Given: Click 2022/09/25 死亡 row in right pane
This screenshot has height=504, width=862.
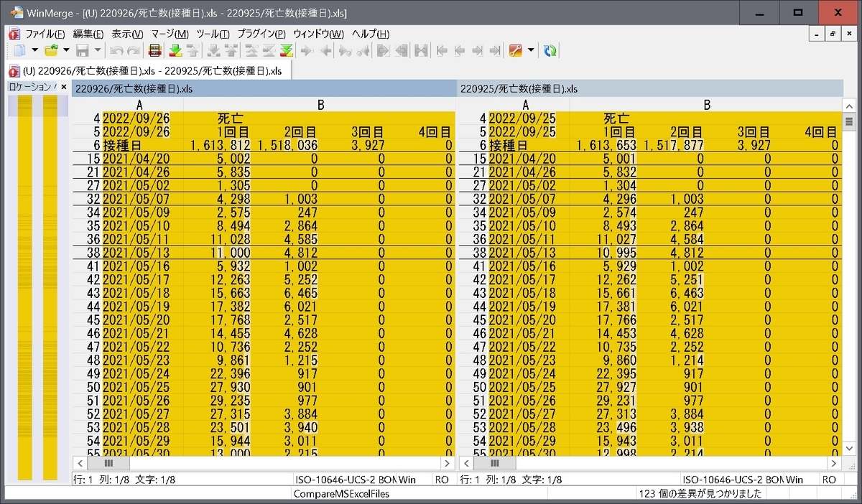Looking at the screenshot, I should (x=650, y=118).
